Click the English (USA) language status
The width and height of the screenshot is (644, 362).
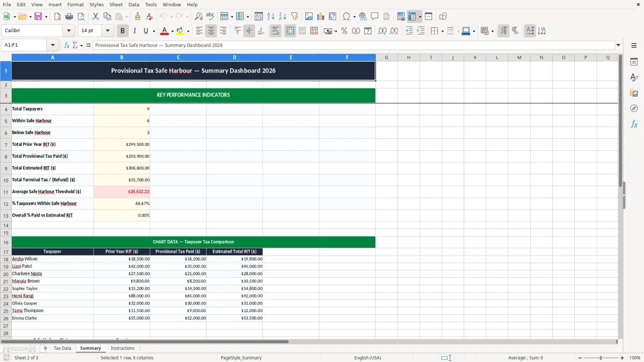[368, 358]
